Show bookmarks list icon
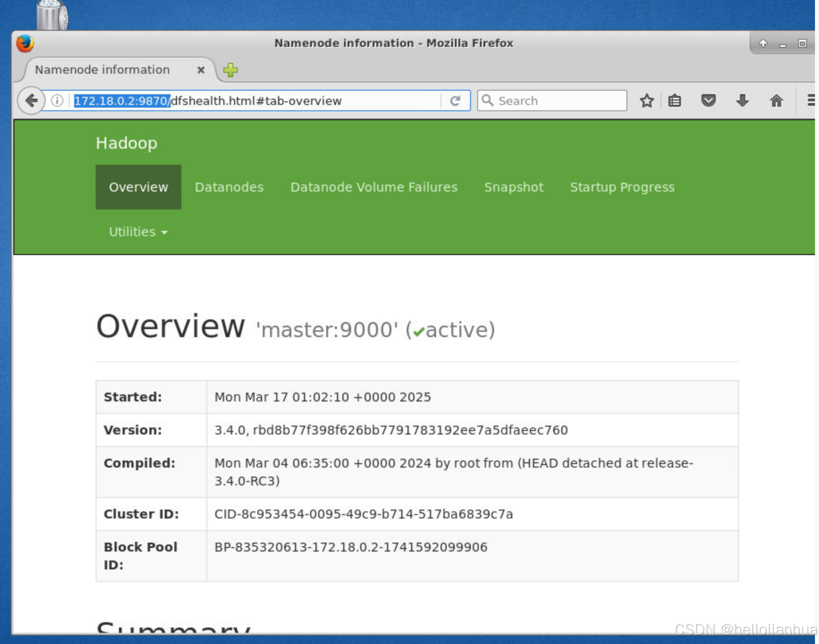819x644 pixels. 675,101
